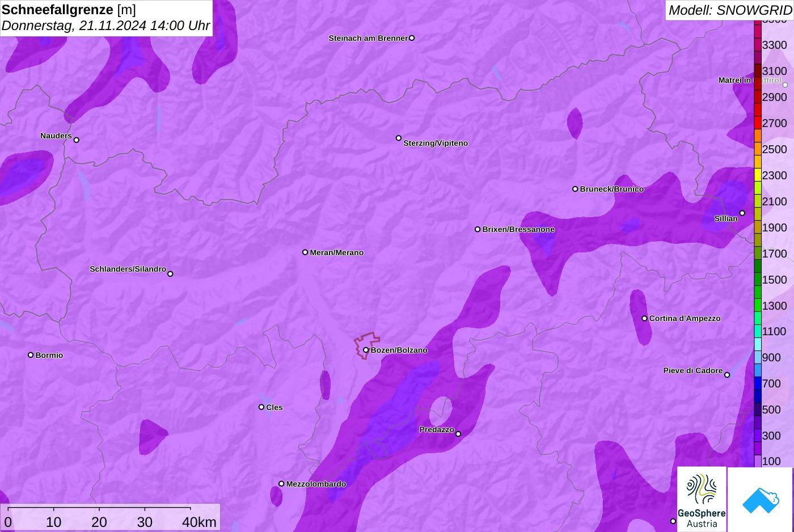Click the Schneefallgrenze [m] title
Screen dimensions: 794x532
69,10
